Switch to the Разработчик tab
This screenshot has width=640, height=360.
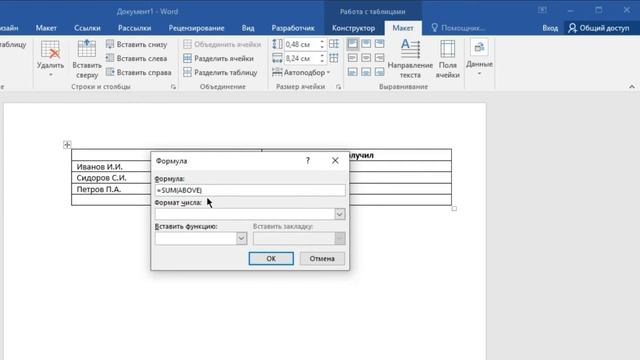[x=293, y=28]
